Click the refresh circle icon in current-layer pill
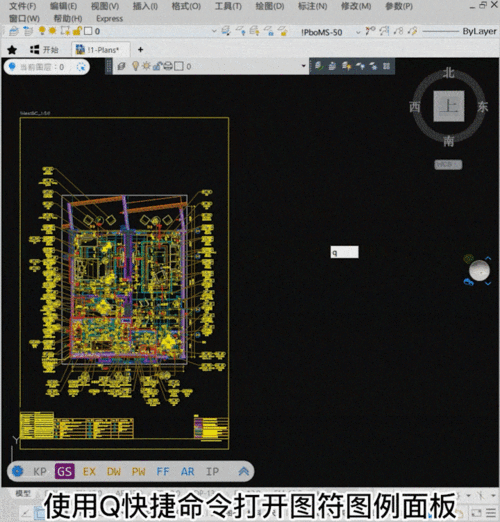Screen dimensions: 500x522 81,67
